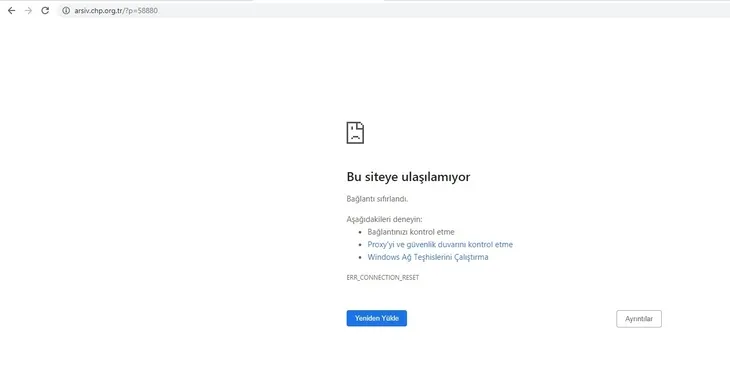This screenshot has height=381, width=730.
Task: Click Bağlantınızı kontrol etme suggestion
Action: click(x=411, y=232)
